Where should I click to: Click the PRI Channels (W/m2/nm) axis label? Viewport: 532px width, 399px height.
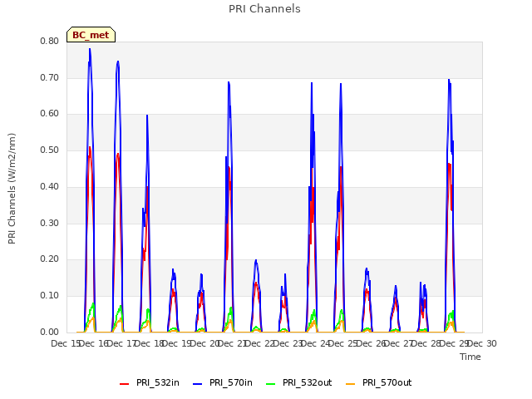tap(12, 189)
